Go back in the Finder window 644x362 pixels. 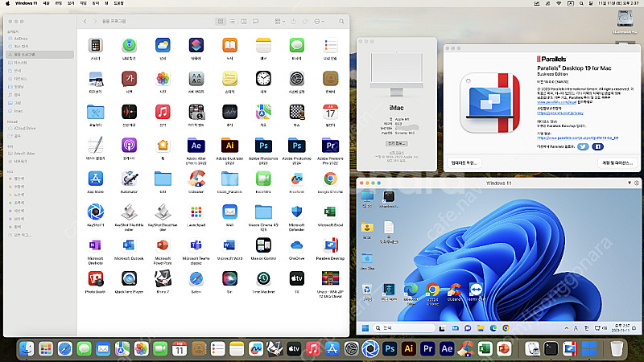[x=85, y=22]
